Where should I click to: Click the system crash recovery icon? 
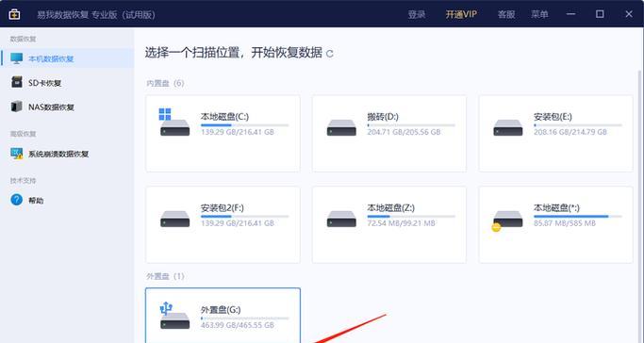[16, 154]
